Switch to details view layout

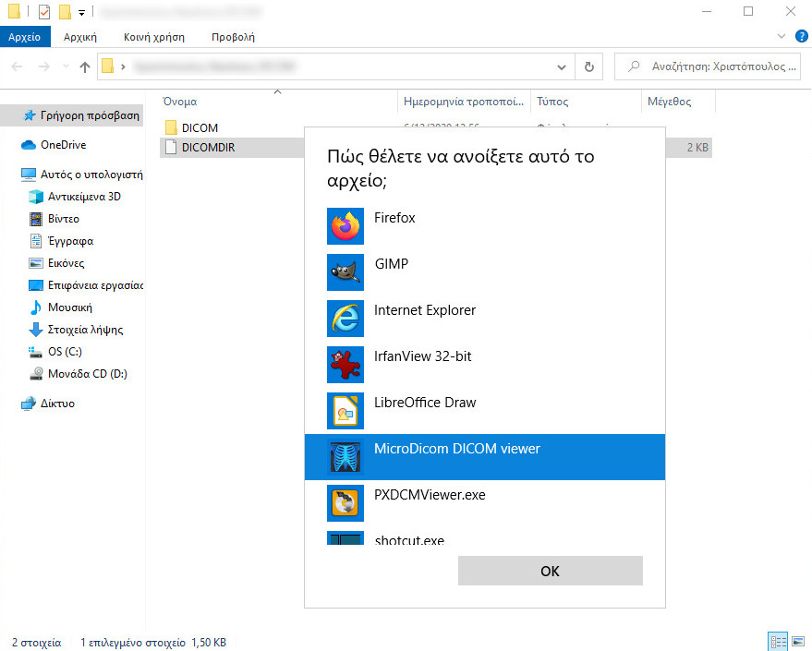point(778,642)
